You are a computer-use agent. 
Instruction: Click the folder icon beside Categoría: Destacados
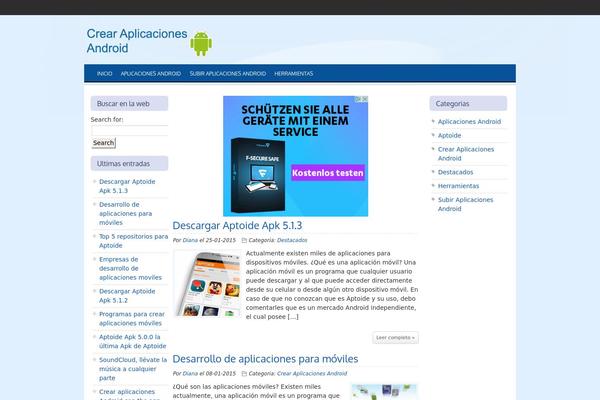pos(244,240)
